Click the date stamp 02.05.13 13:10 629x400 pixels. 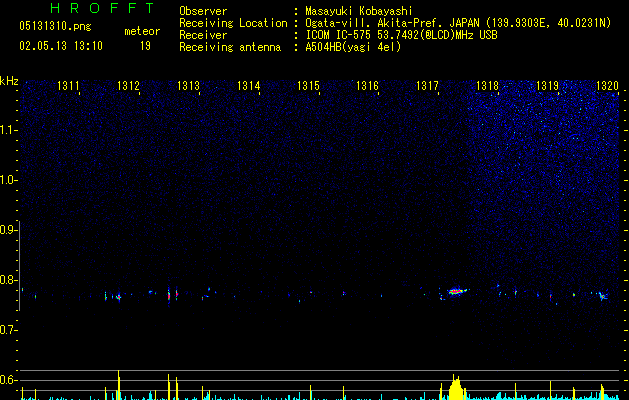(61, 46)
